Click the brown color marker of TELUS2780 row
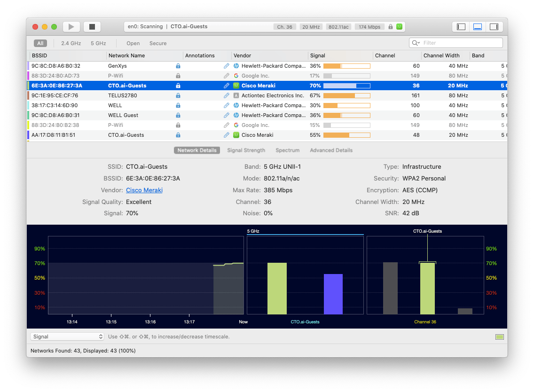534x392 pixels. pyautogui.click(x=28, y=95)
